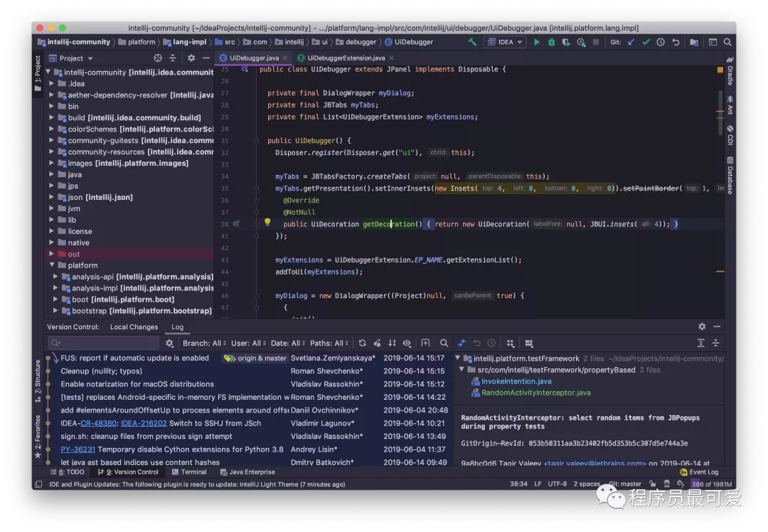Select the InvokeIntention.java changed file
This screenshot has height=532, width=768.
pyautogui.click(x=516, y=382)
